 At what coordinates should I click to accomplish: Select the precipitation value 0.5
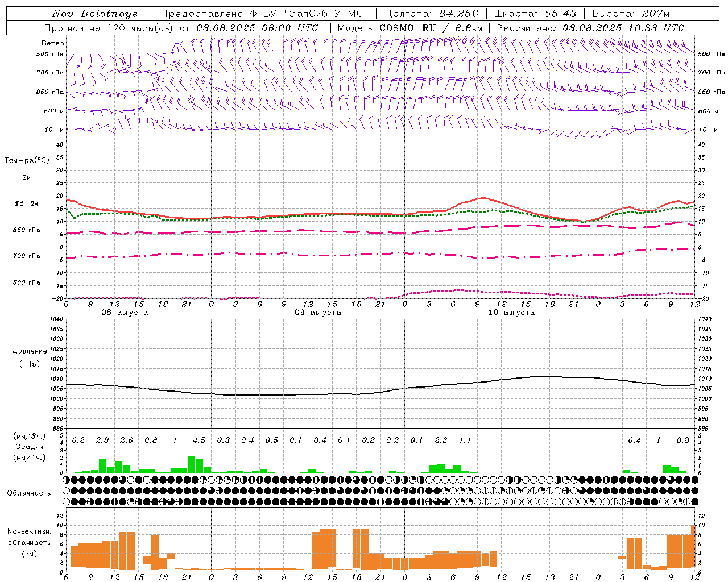[x=271, y=440]
